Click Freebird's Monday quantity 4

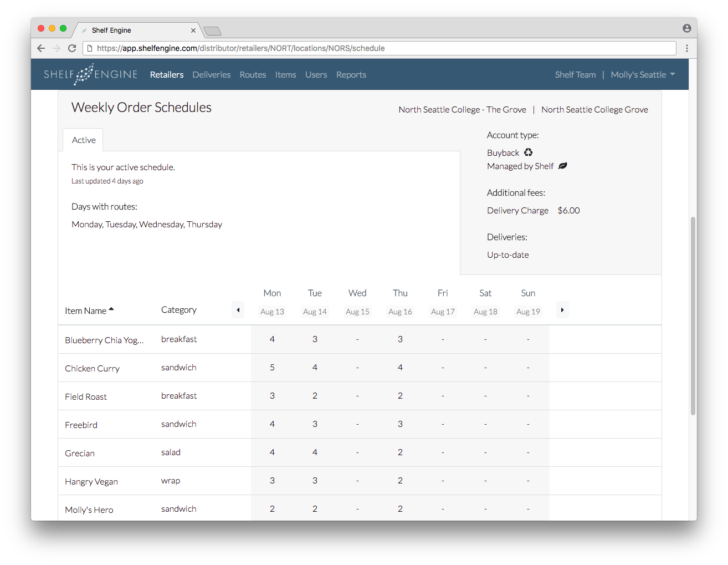(272, 424)
